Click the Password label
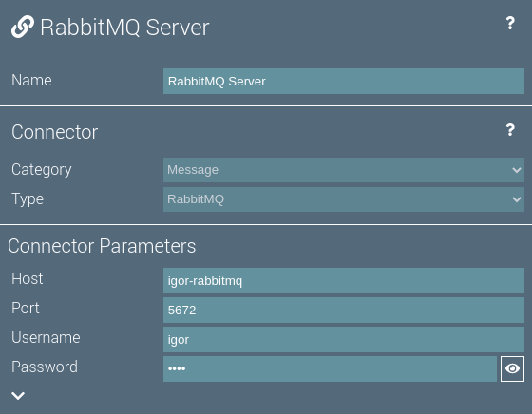532x414 pixels. coord(45,367)
